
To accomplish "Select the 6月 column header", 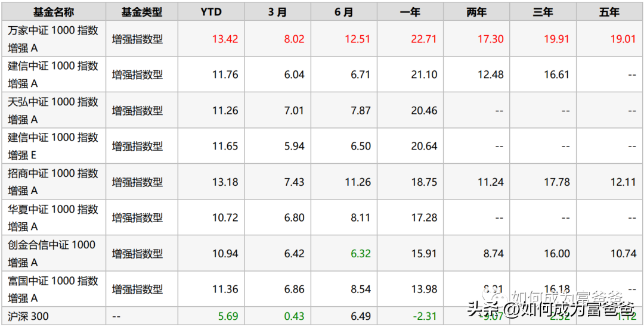I will (344, 12).
